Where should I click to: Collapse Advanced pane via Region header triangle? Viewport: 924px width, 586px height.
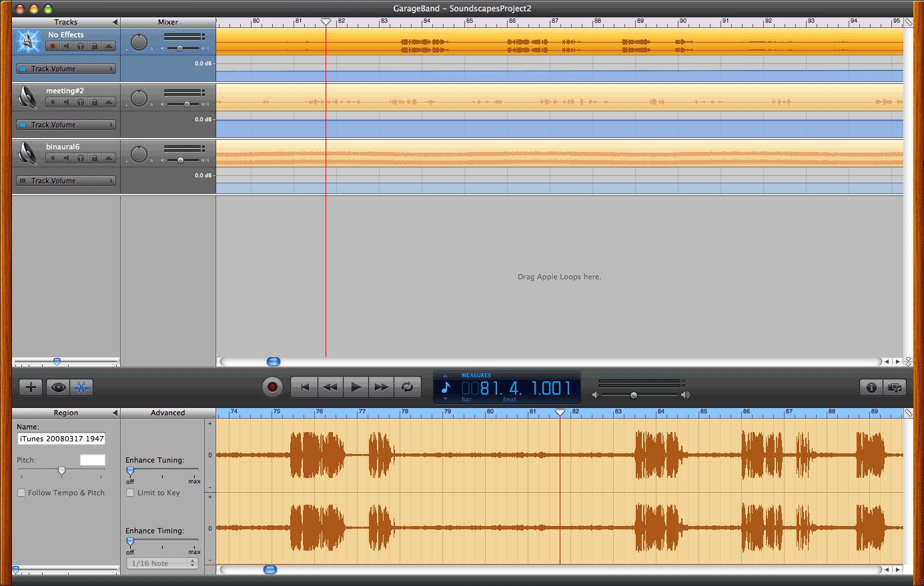click(x=115, y=413)
